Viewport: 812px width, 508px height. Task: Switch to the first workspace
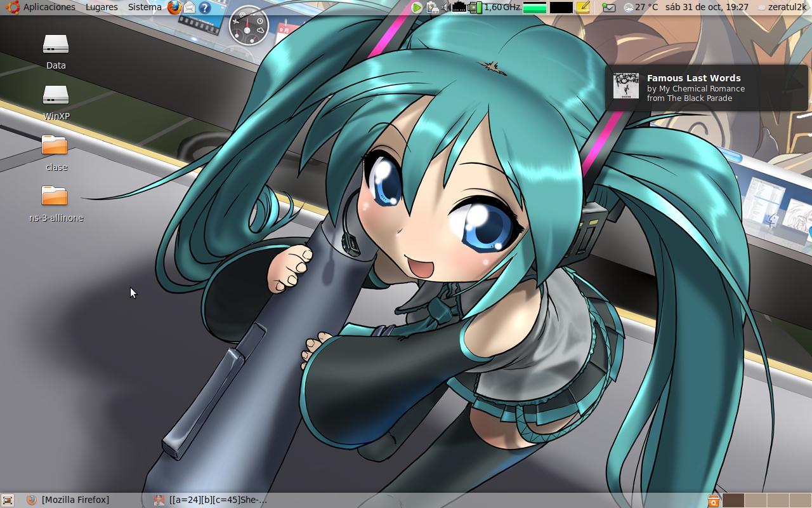click(x=733, y=500)
